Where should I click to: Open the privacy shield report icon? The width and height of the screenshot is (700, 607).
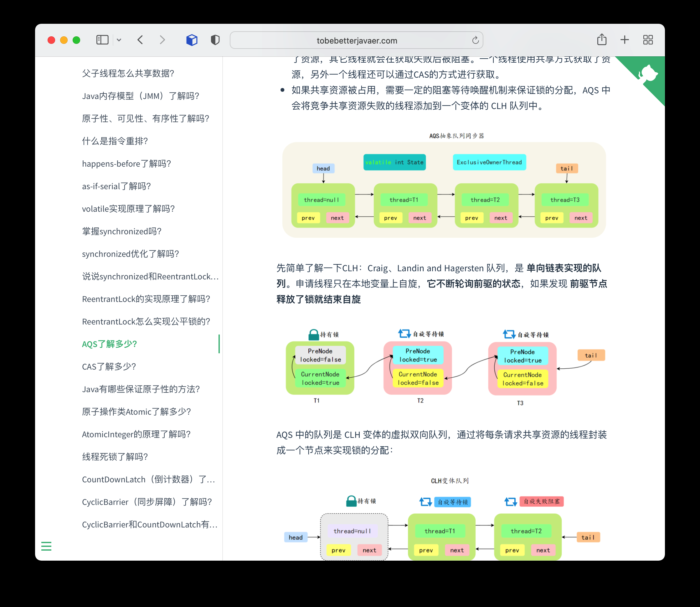[215, 40]
